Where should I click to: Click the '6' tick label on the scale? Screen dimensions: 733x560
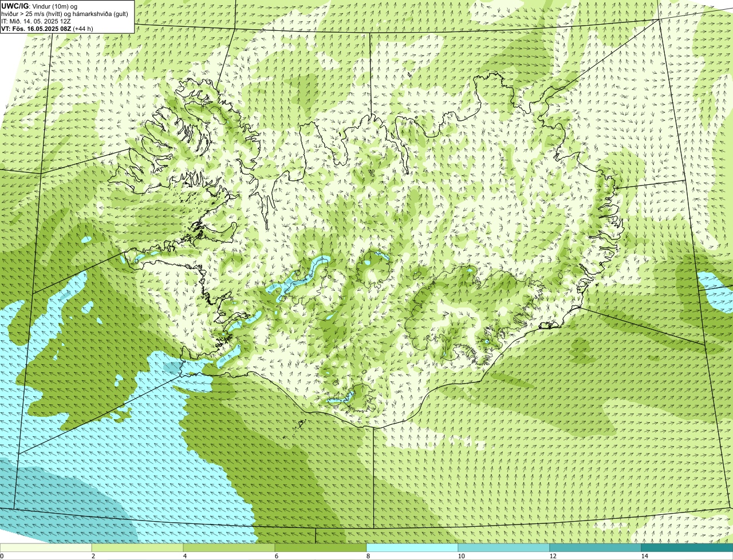tap(276, 556)
